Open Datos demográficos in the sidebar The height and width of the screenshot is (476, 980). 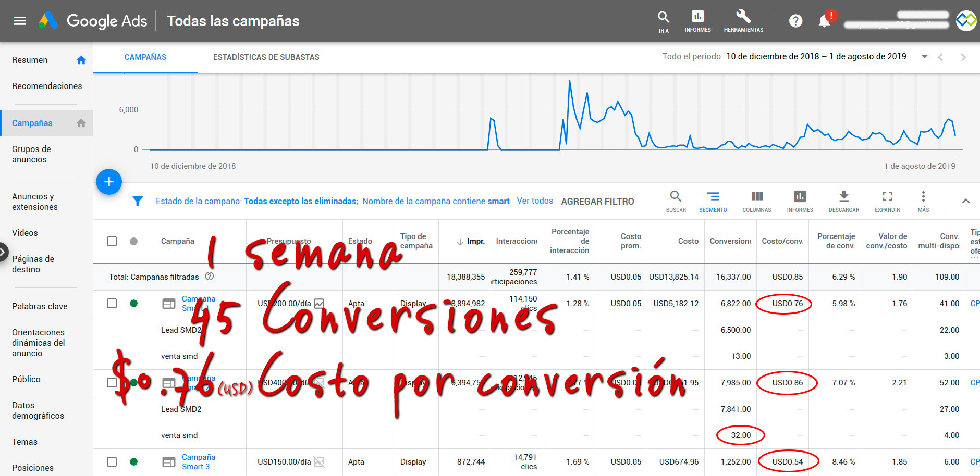click(x=38, y=410)
